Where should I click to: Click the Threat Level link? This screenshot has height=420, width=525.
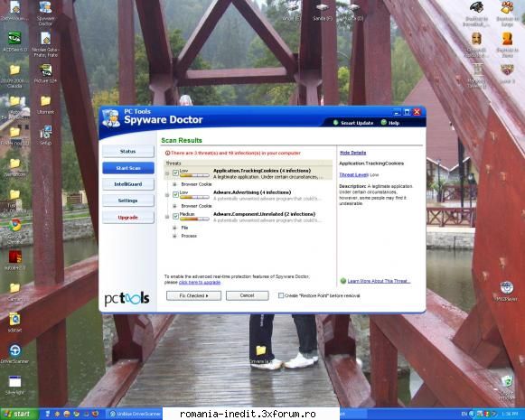(354, 174)
